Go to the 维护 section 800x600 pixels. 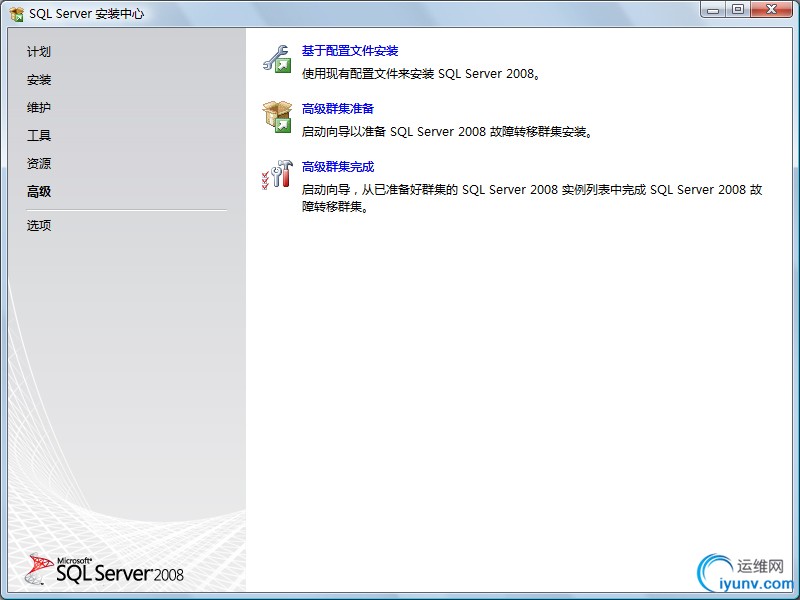(39, 108)
